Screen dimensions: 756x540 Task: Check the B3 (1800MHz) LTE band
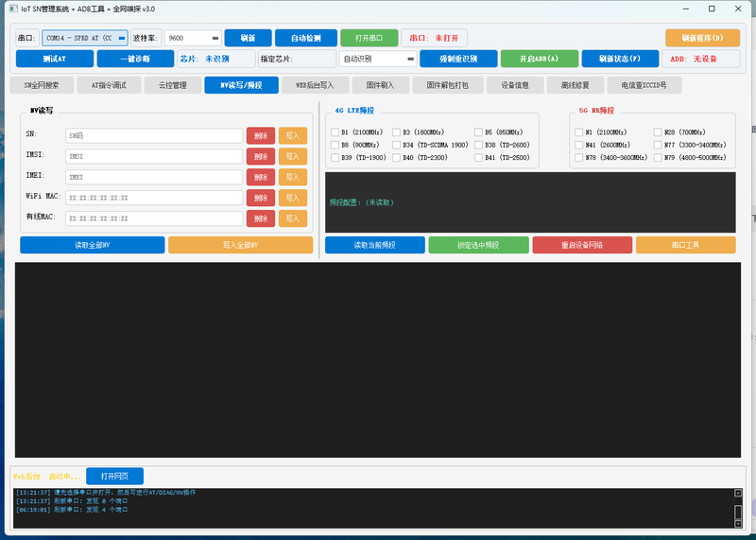coord(396,132)
